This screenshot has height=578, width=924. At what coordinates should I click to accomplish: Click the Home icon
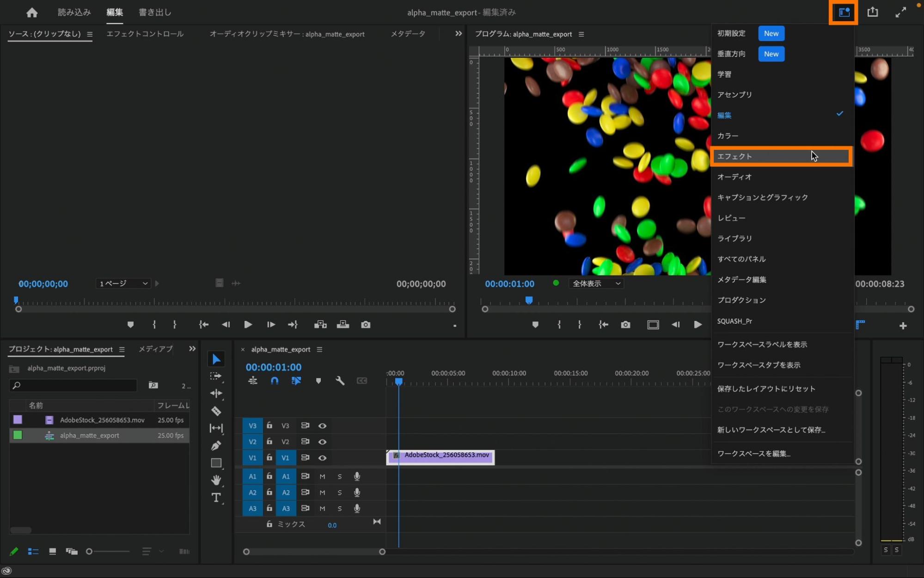(x=32, y=12)
